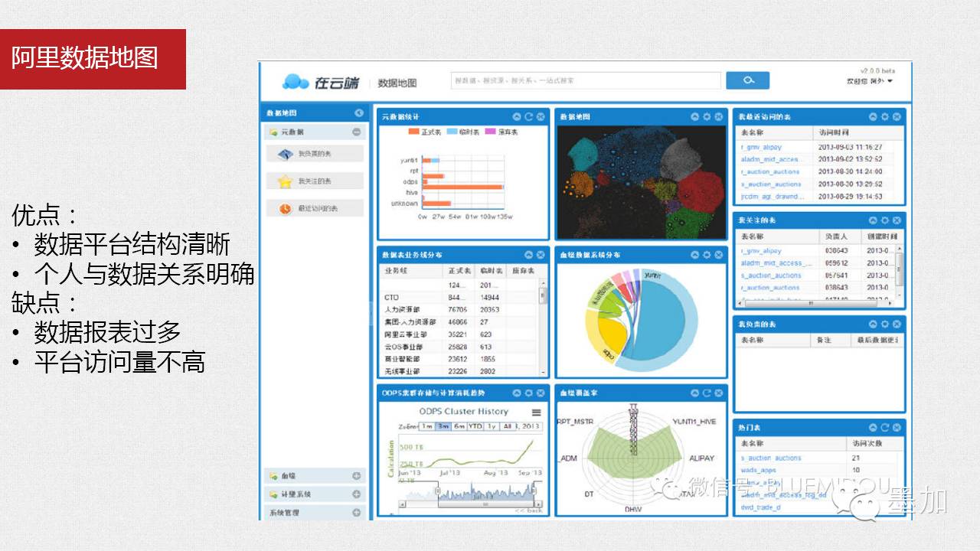Viewport: 980px width, 551px height.
Task: Close the 表负责的表 panel
Action: point(897,324)
